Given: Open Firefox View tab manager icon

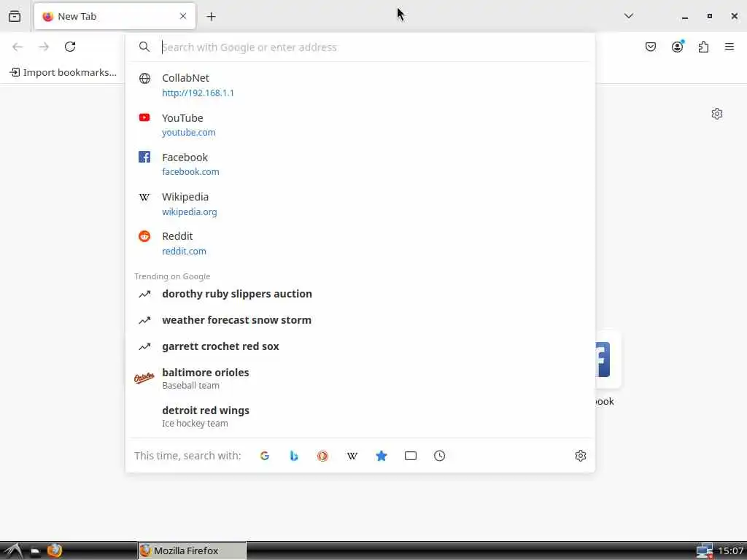Looking at the screenshot, I should 15,16.
